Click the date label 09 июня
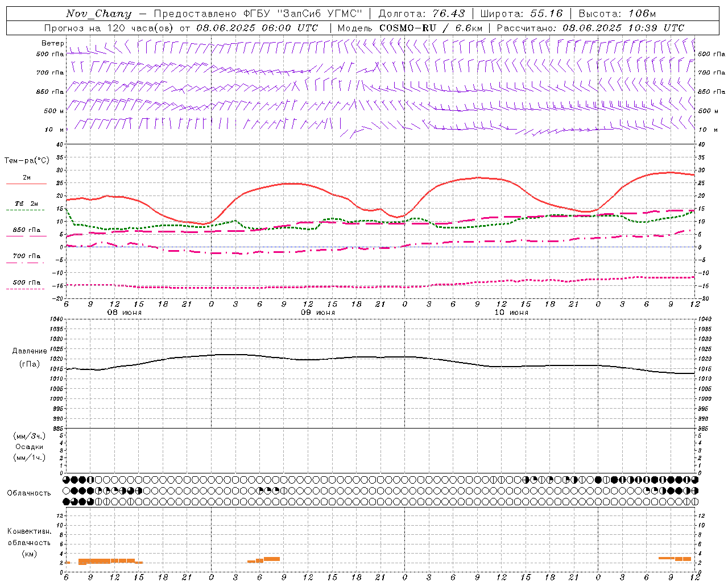The height and width of the screenshot is (582, 728). point(318,313)
